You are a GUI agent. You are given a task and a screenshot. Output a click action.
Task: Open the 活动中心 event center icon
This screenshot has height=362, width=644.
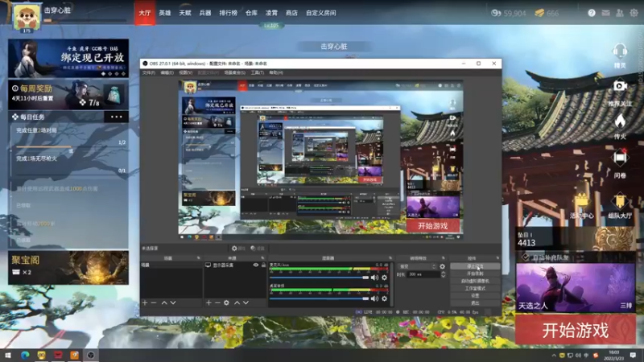pyautogui.click(x=581, y=201)
